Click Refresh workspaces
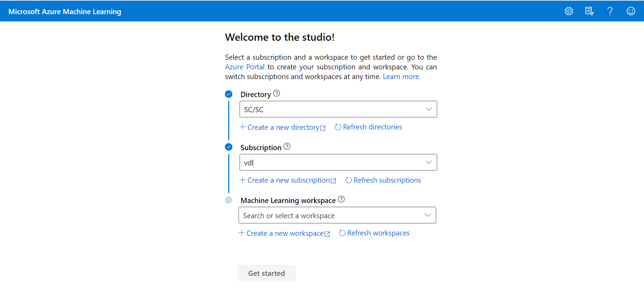 coord(374,233)
